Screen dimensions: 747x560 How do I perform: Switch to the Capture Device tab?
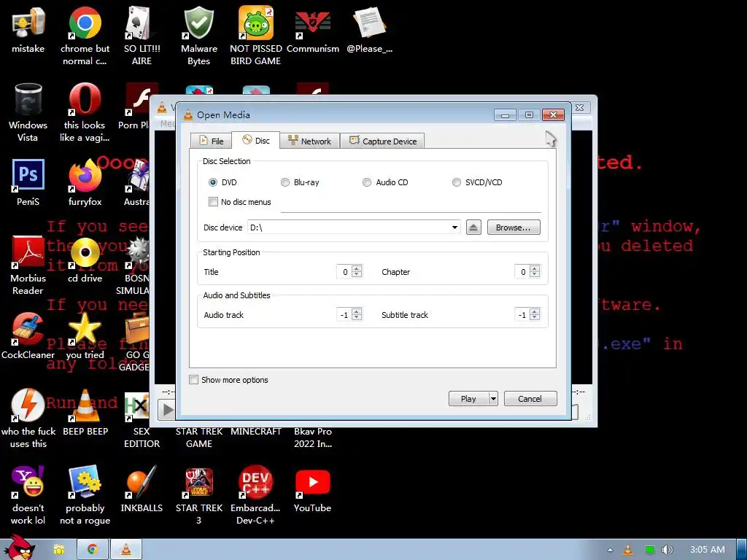pos(382,141)
